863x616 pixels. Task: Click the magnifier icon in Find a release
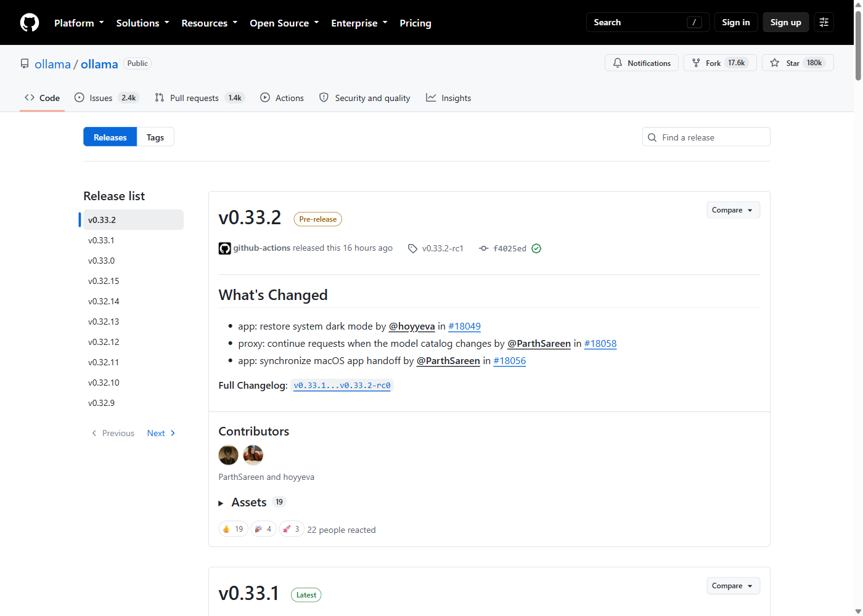(652, 137)
